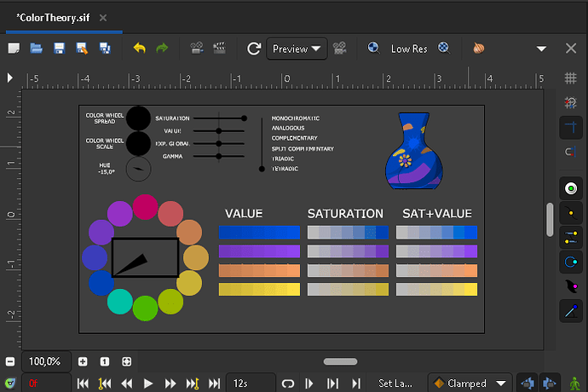Click the Undo arrow icon
Image resolution: width=588 pixels, height=392 pixels.
(140, 49)
